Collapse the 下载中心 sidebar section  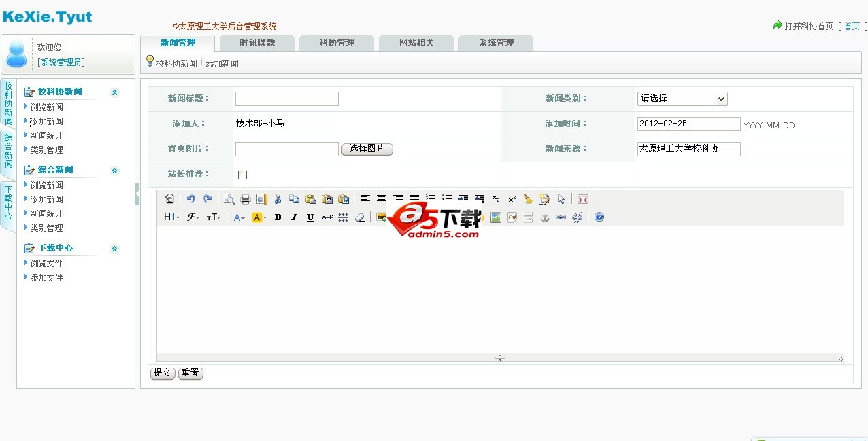tap(114, 249)
